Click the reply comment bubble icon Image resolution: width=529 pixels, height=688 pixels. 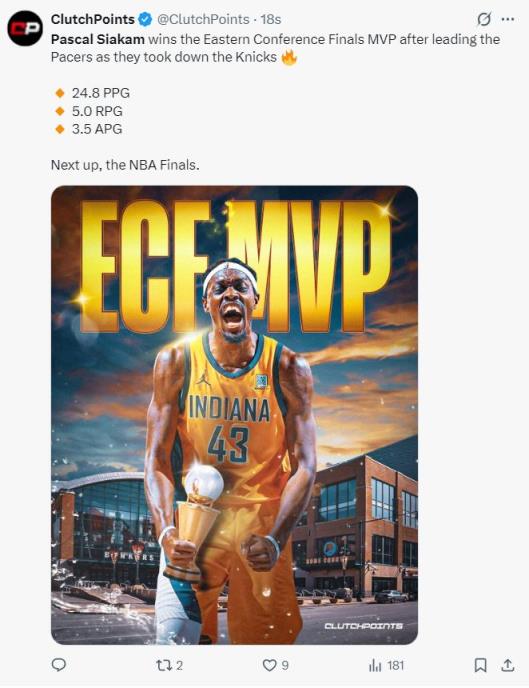59,665
